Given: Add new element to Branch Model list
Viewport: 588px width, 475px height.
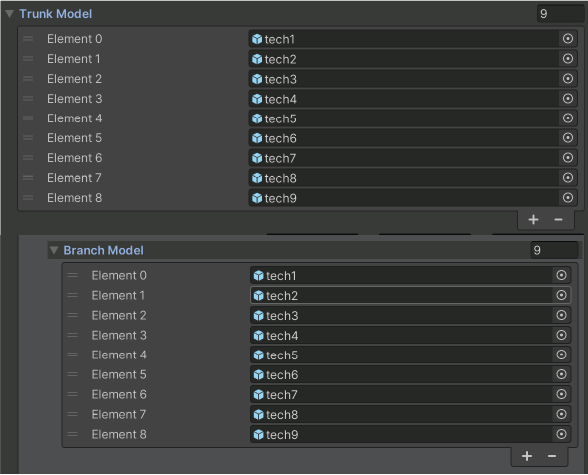Looking at the screenshot, I should point(527,456).
